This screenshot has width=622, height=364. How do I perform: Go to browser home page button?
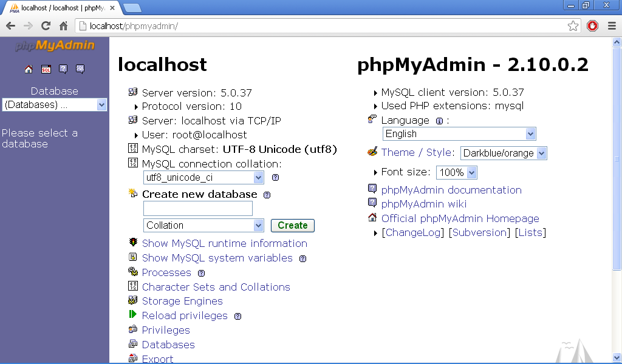click(63, 26)
